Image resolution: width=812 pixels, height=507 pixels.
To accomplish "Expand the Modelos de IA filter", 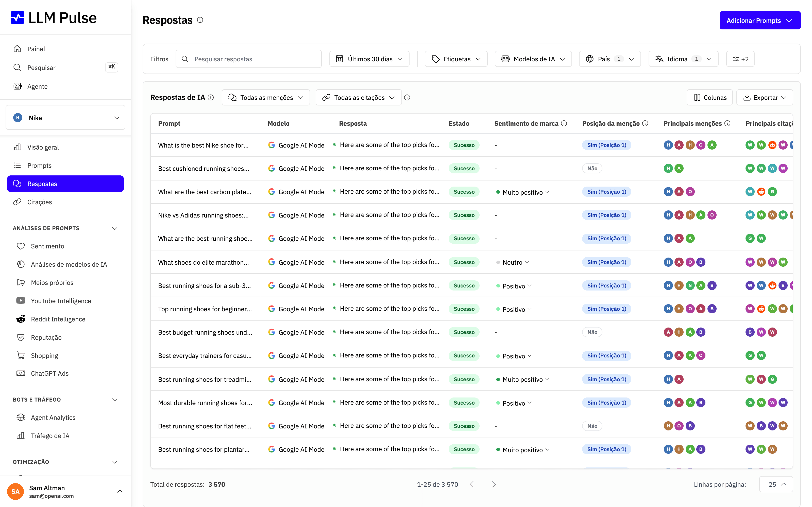I will 533,59.
